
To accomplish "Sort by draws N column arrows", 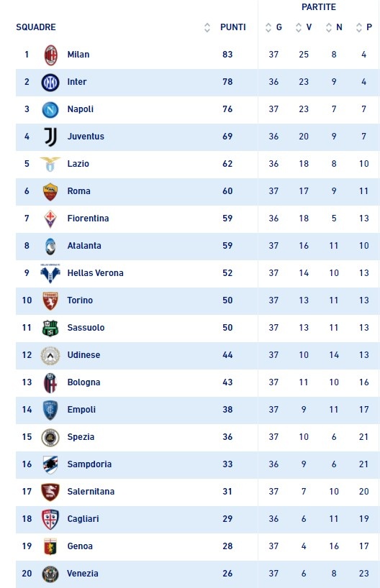I will click(x=329, y=27).
